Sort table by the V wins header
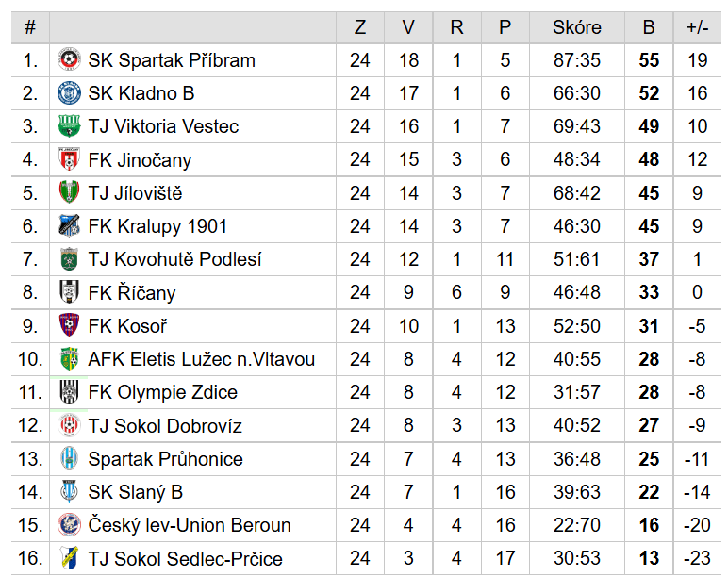Viewport: 728px width, 577px height. point(408,27)
